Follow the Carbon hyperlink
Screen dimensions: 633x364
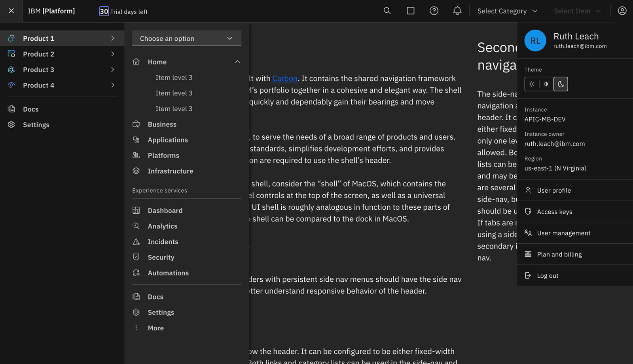pyautogui.click(x=284, y=78)
